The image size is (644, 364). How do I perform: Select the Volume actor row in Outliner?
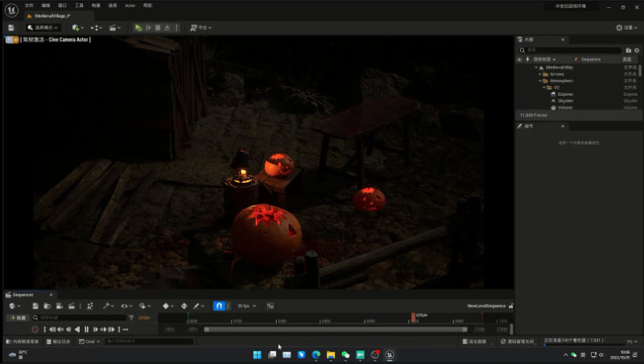coord(577,108)
